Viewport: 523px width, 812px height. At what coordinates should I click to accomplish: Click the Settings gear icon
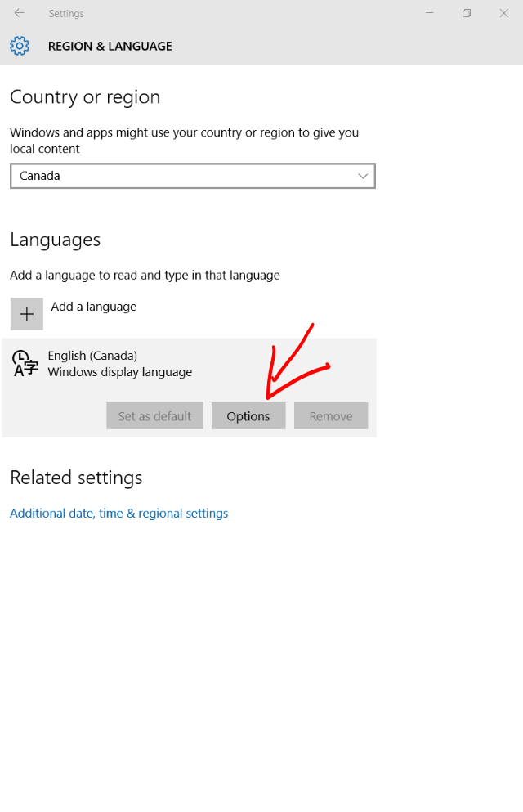[20, 46]
